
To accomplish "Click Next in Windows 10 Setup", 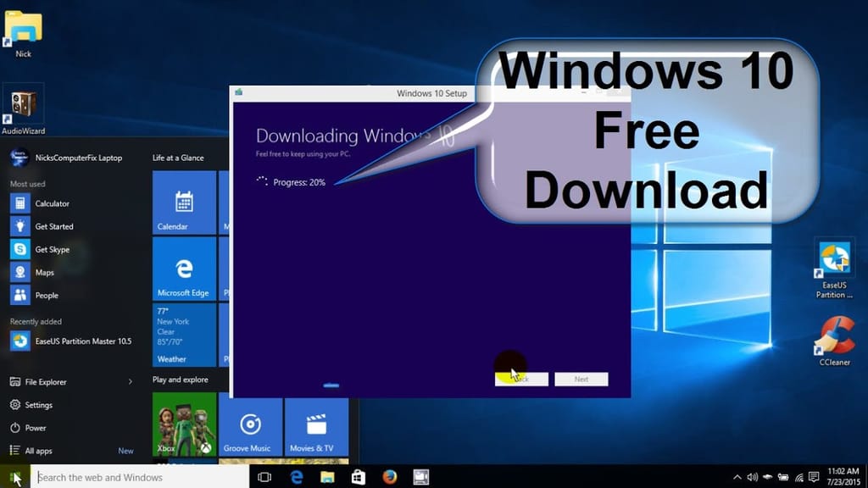I will pyautogui.click(x=581, y=379).
